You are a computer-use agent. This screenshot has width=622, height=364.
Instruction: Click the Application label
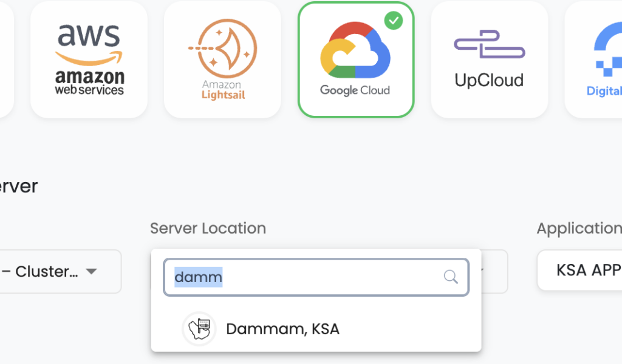click(x=579, y=229)
